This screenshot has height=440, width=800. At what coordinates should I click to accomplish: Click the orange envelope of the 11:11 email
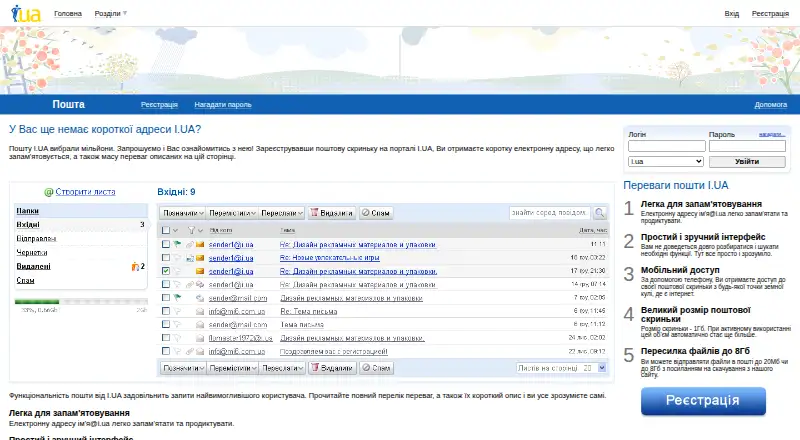pos(200,245)
